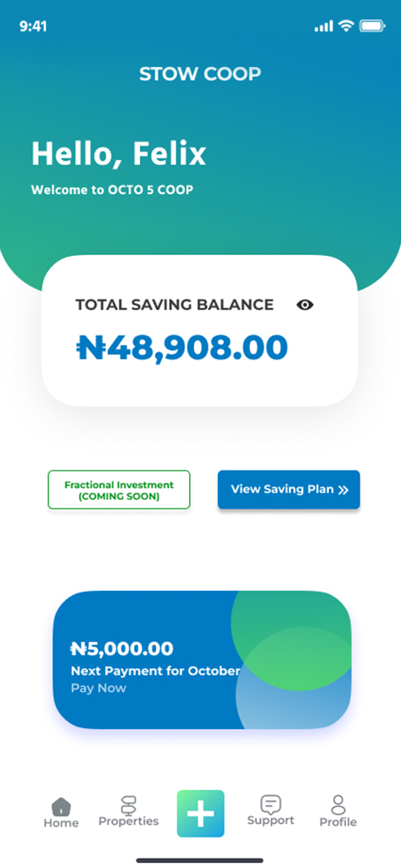Select the Home tab label
Viewport: 401px width, 868px height.
[x=61, y=822]
